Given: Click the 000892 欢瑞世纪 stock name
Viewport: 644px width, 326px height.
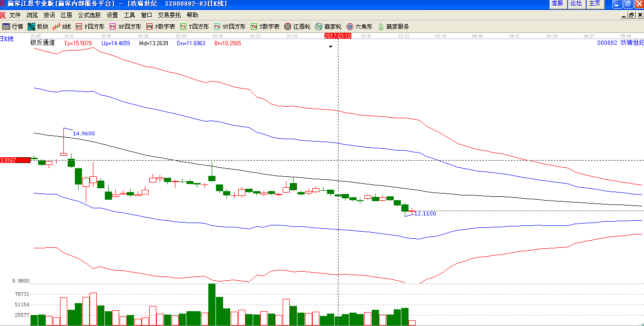Looking at the screenshot, I should 620,43.
